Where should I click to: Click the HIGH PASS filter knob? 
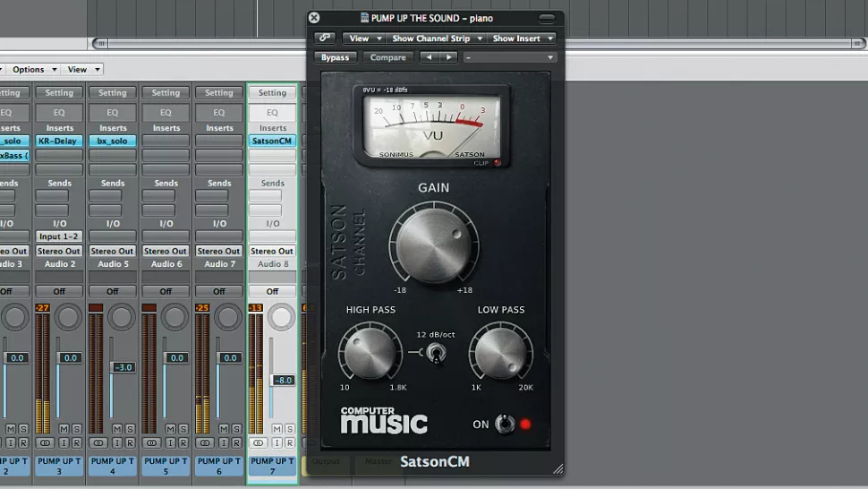pyautogui.click(x=370, y=351)
